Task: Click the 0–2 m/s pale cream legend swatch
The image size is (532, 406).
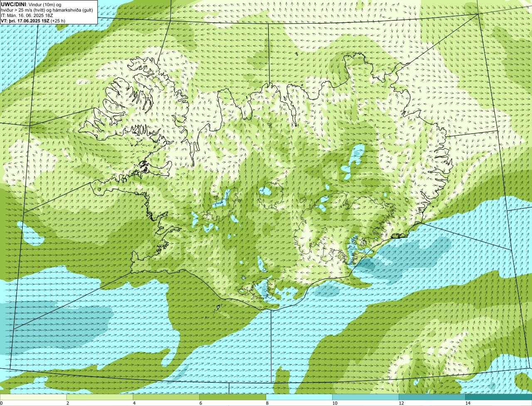Action: tap(33, 397)
